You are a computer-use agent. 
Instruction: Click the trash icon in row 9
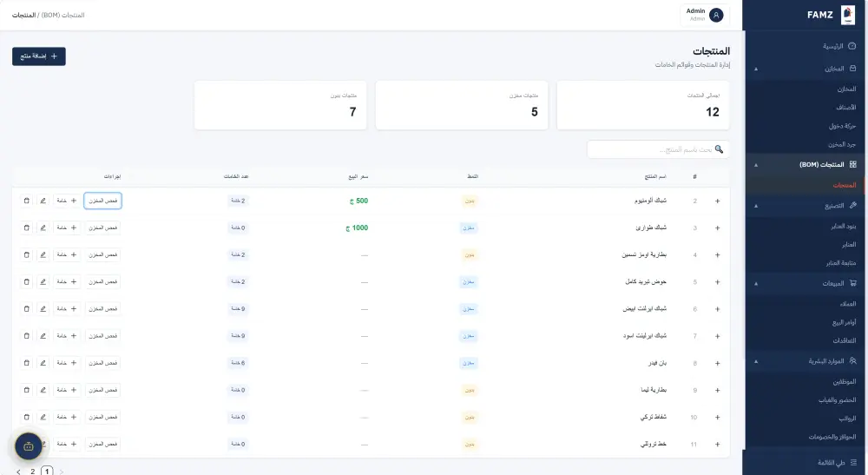click(27, 390)
